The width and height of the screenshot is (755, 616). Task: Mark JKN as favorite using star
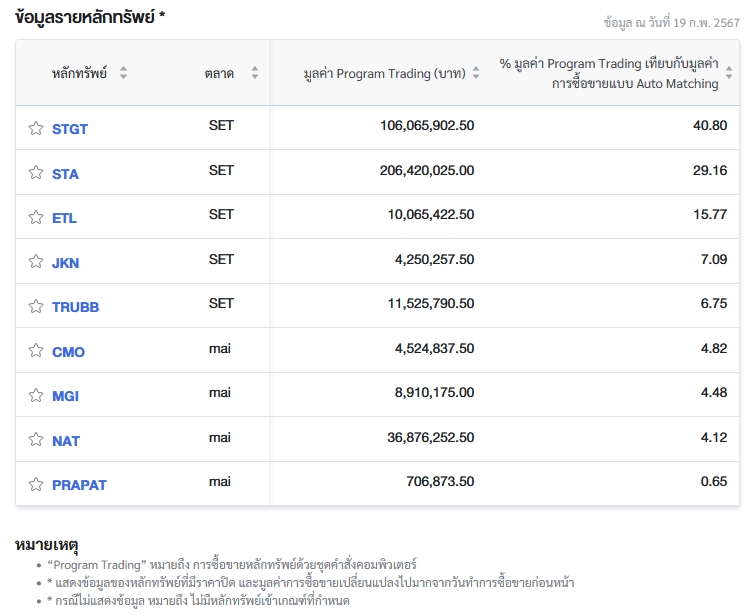coord(36,263)
